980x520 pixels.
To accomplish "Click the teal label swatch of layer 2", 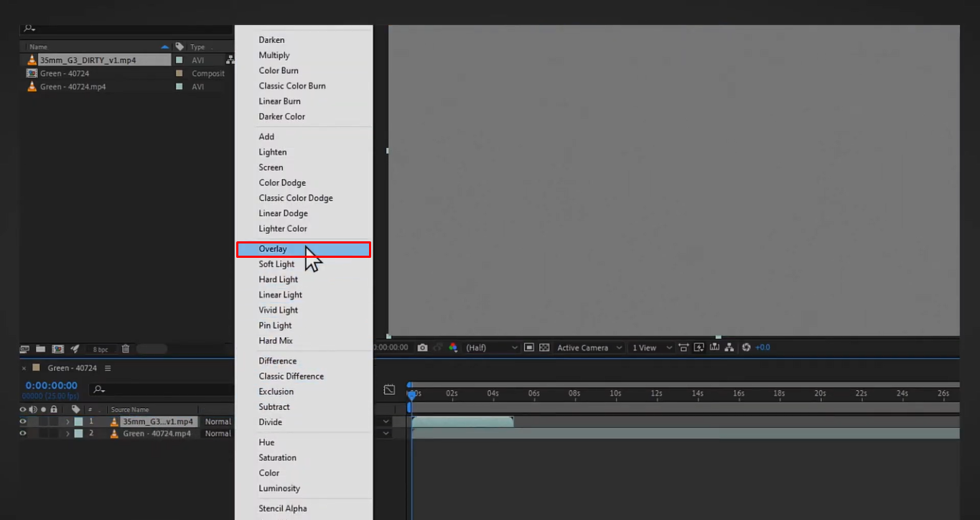I will pyautogui.click(x=79, y=434).
